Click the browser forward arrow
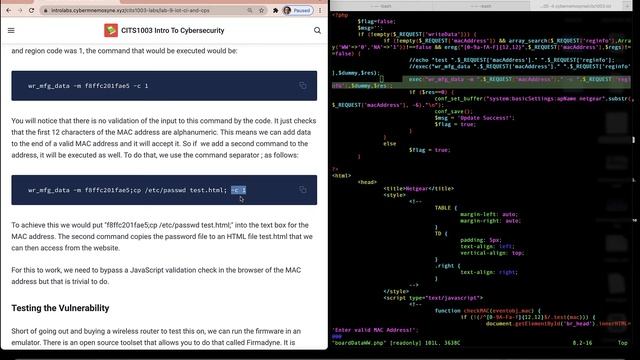Viewport: 640px width, 360px height. tap(20, 10)
